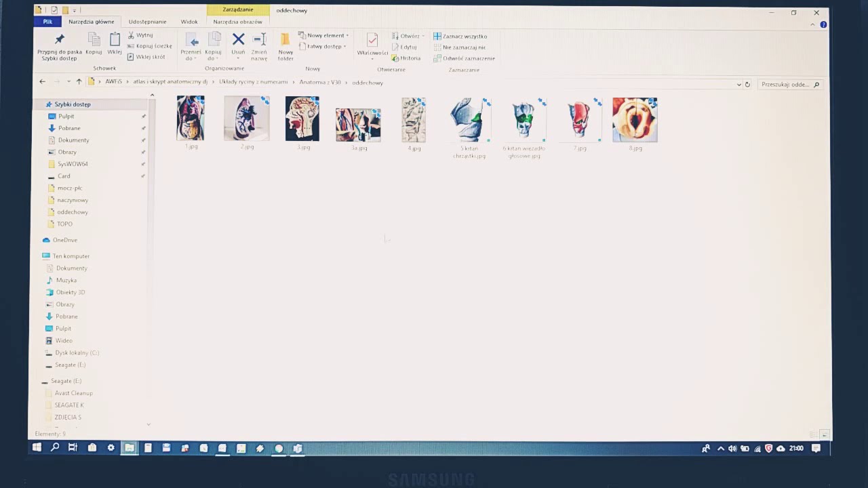Click the search box Przeszukaj
The width and height of the screenshot is (868, 488).
(790, 85)
